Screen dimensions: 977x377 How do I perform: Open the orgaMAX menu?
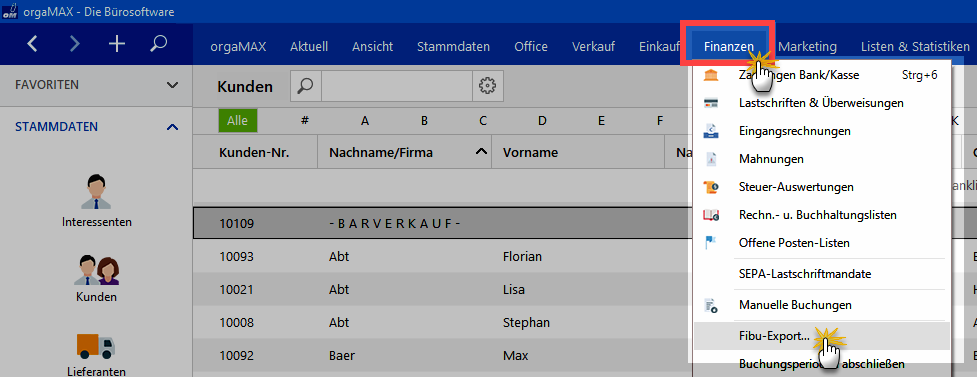click(x=237, y=46)
